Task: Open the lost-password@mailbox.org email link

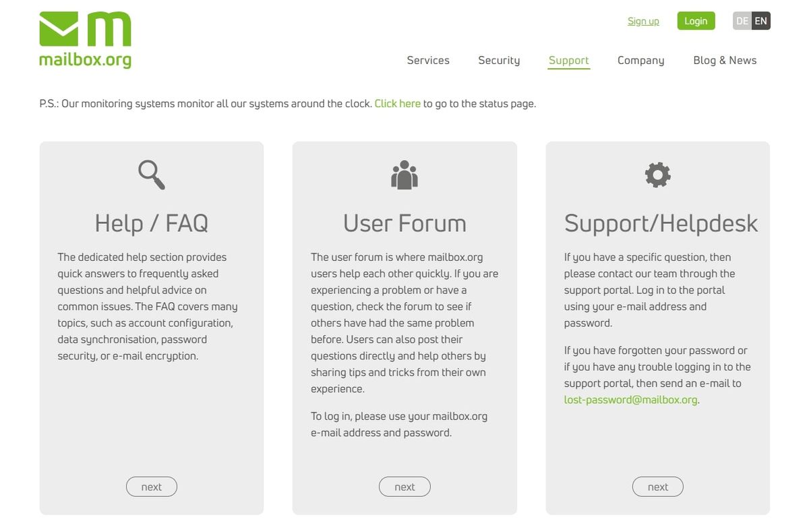Action: click(630, 399)
